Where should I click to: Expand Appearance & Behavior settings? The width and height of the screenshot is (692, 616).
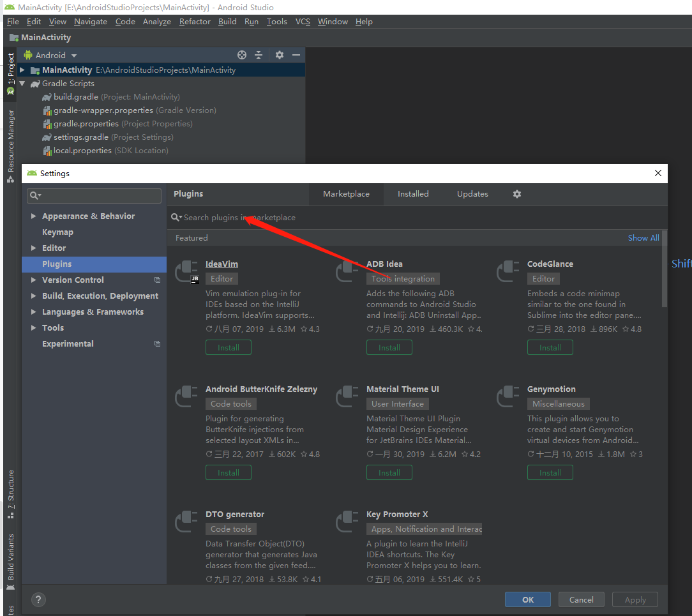pyautogui.click(x=33, y=216)
